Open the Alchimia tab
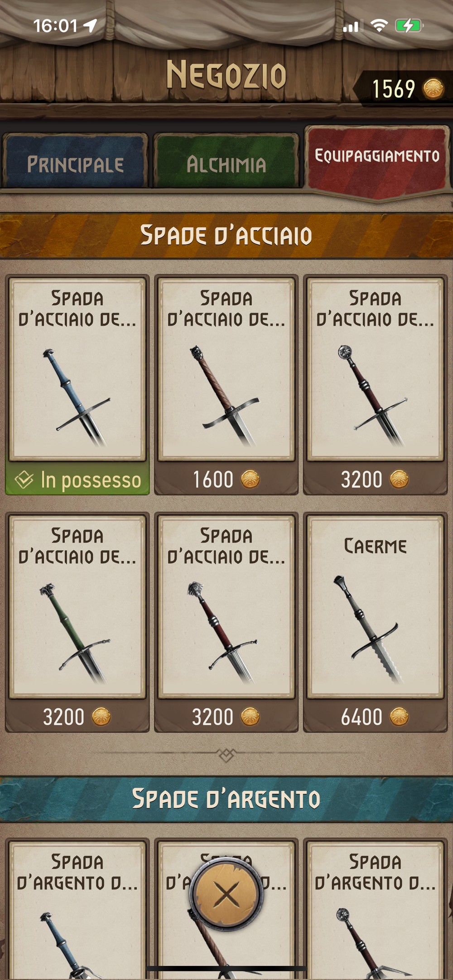The image size is (453, 980). click(x=226, y=161)
